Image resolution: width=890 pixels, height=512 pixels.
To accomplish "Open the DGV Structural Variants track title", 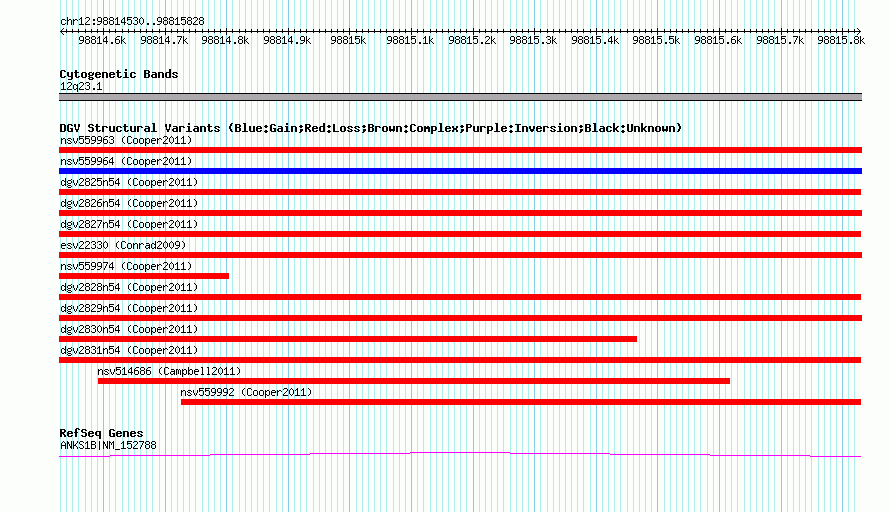I will pos(371,128).
